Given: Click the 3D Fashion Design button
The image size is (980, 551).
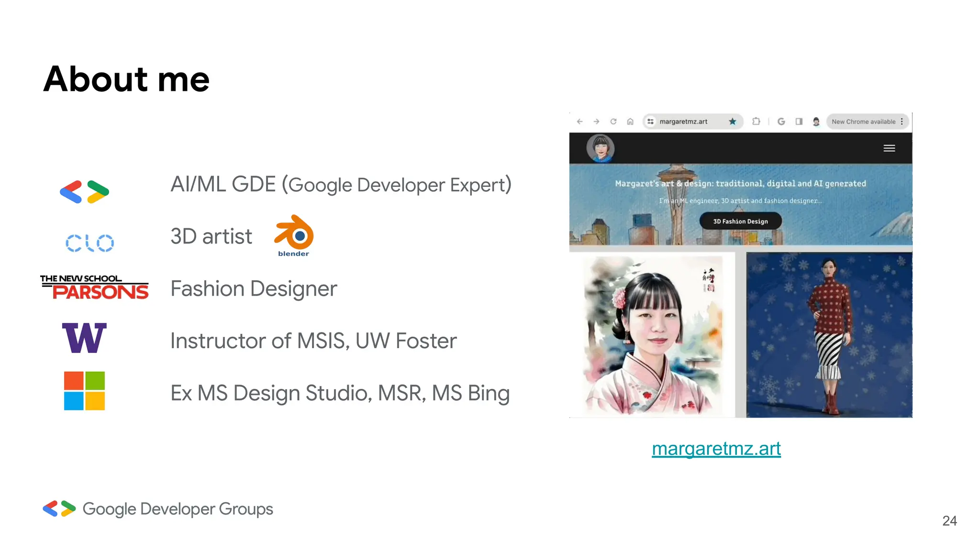Looking at the screenshot, I should [741, 221].
